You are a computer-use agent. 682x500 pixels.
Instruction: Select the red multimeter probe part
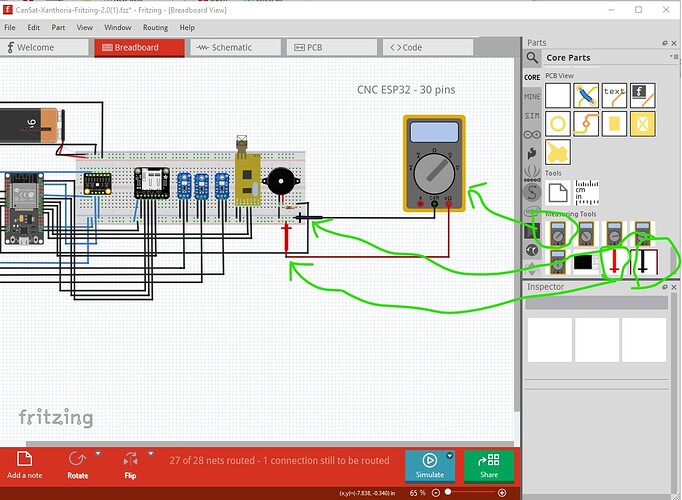pyautogui.click(x=614, y=261)
